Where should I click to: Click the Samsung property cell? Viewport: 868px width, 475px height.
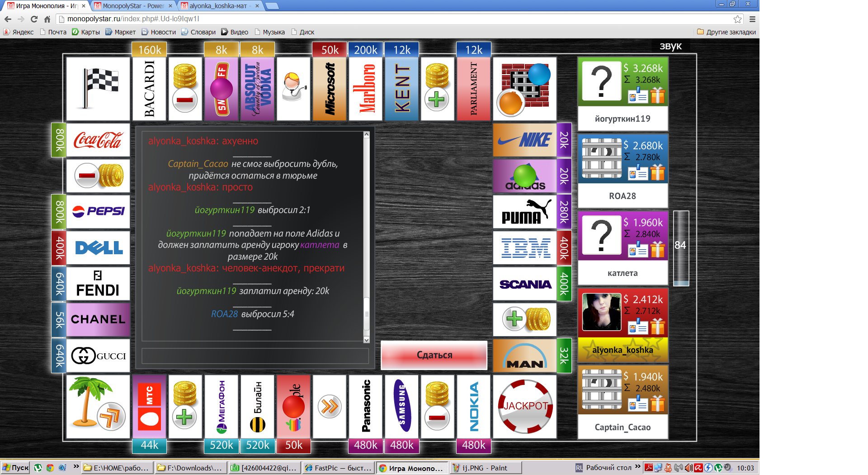(x=401, y=406)
